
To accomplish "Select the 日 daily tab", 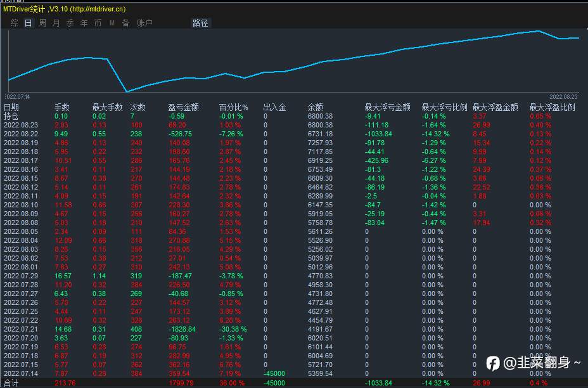I will point(28,23).
